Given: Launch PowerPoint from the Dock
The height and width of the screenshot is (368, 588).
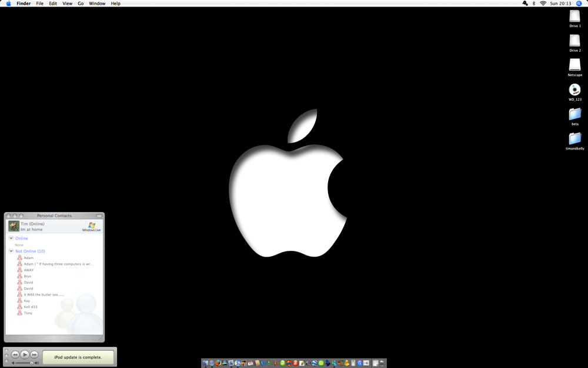Looking at the screenshot, I should point(276,363).
